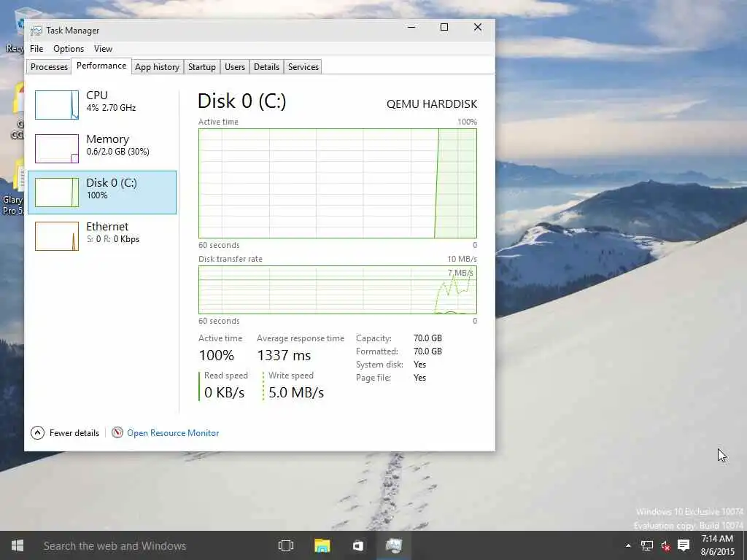Click the Task Manager title bar icon
This screenshot has width=747, height=560.
pyautogui.click(x=36, y=31)
